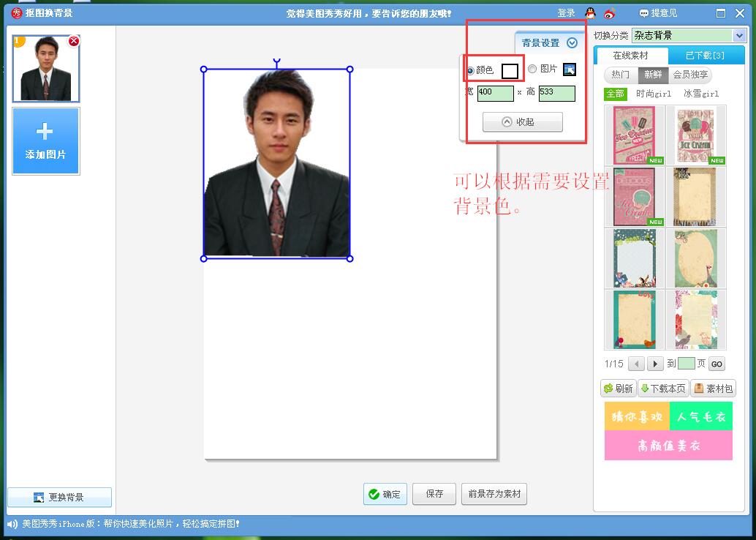756x540 pixels.
Task: Collapse panel using 背景设置 chevron icon
Action: click(572, 43)
